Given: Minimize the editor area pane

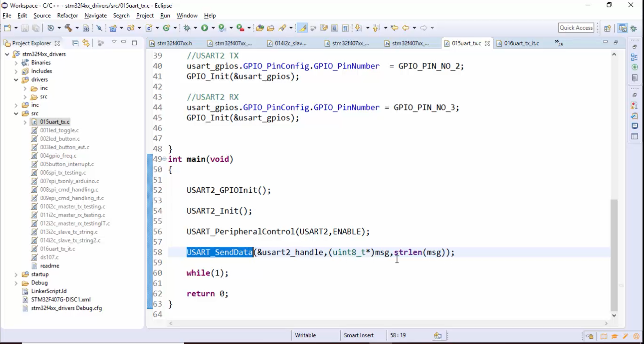Looking at the screenshot, I should coord(605,42).
